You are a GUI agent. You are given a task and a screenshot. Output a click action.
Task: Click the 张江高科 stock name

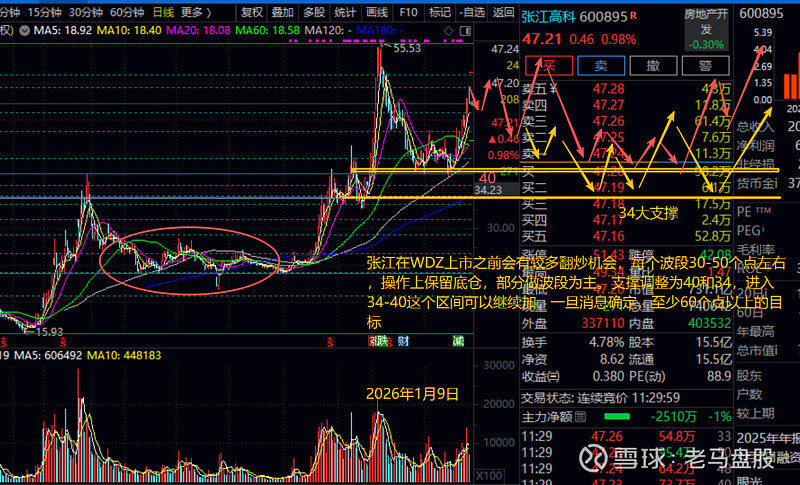pos(548,17)
